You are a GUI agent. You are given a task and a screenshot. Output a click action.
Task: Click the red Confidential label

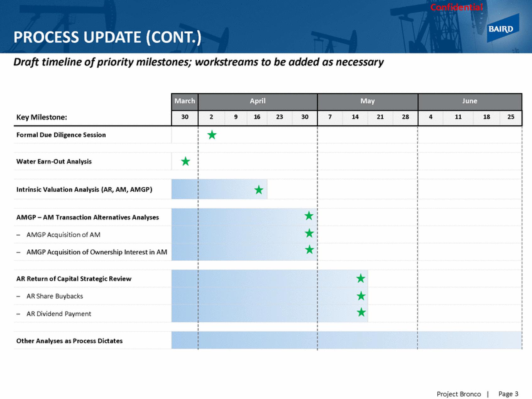(x=456, y=8)
